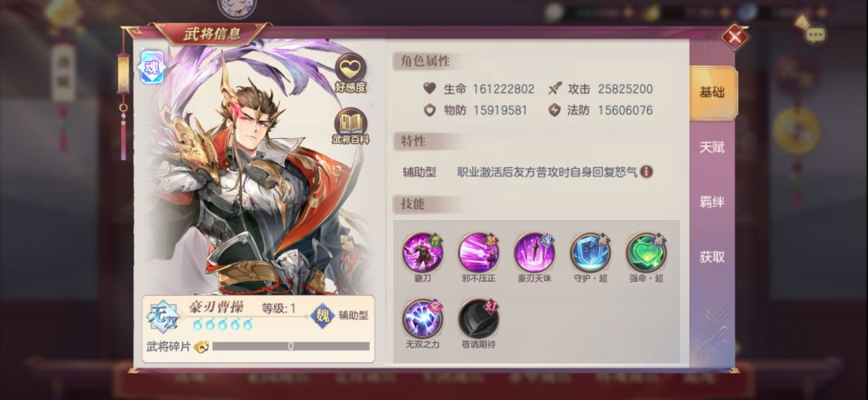The image size is (868, 400).
Task: Open the 无双之力 skill icon
Action: pyautogui.click(x=423, y=319)
